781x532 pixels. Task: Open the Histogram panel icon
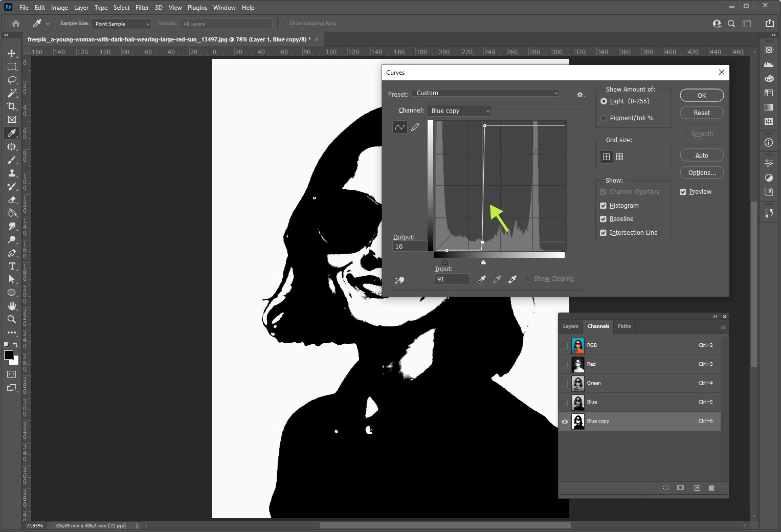[x=769, y=64]
